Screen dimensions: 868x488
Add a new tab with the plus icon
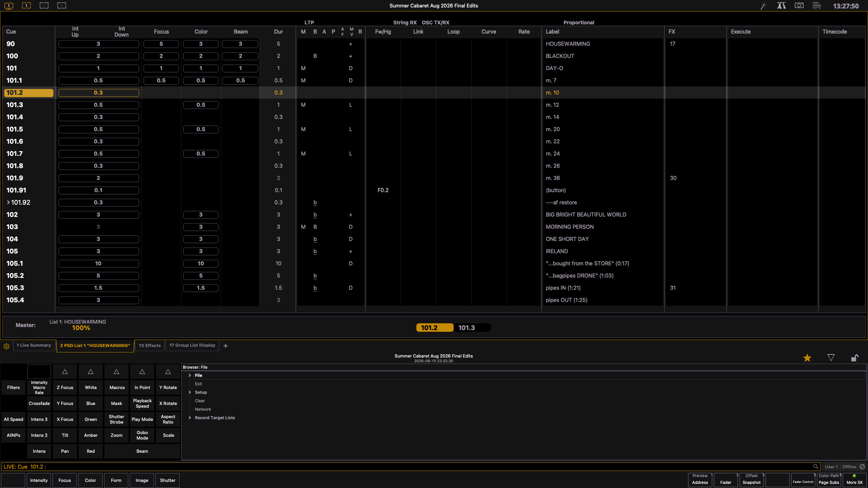(225, 346)
